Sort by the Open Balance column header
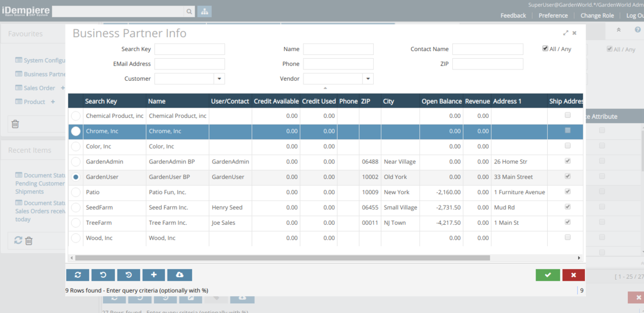This screenshot has height=313, width=644. coord(441,101)
